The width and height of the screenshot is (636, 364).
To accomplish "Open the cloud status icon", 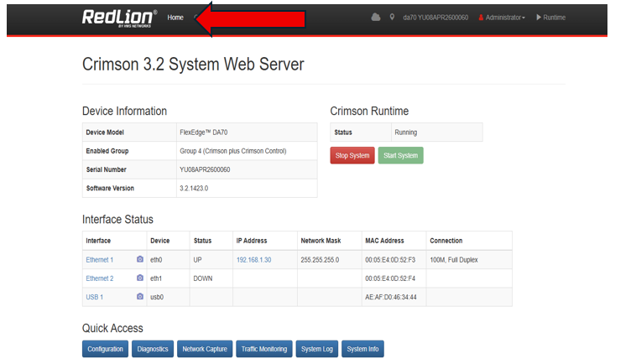I will 376,17.
